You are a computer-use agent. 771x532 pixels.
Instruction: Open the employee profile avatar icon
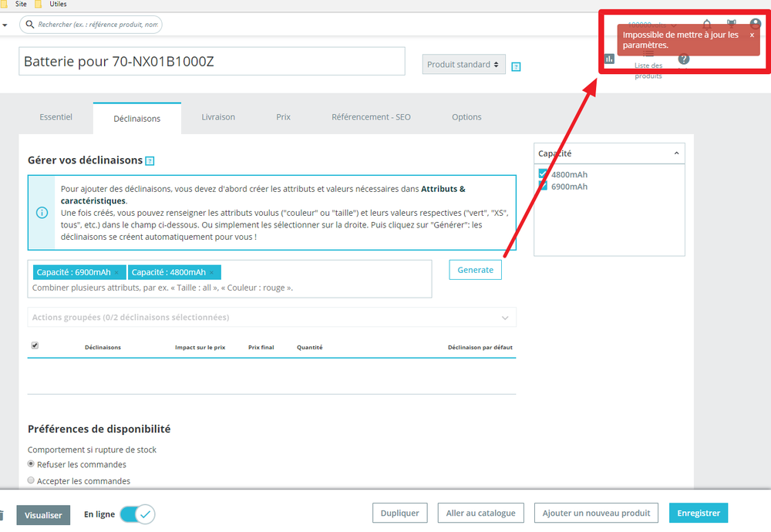click(756, 24)
